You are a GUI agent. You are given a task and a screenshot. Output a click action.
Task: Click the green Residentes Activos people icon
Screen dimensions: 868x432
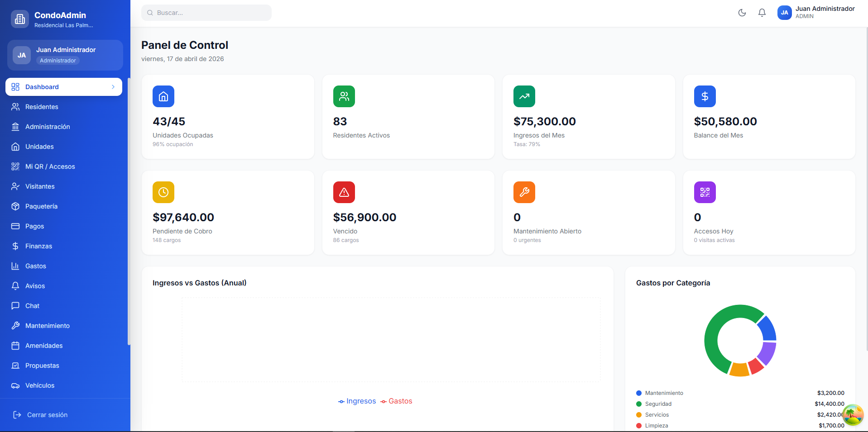coord(344,96)
